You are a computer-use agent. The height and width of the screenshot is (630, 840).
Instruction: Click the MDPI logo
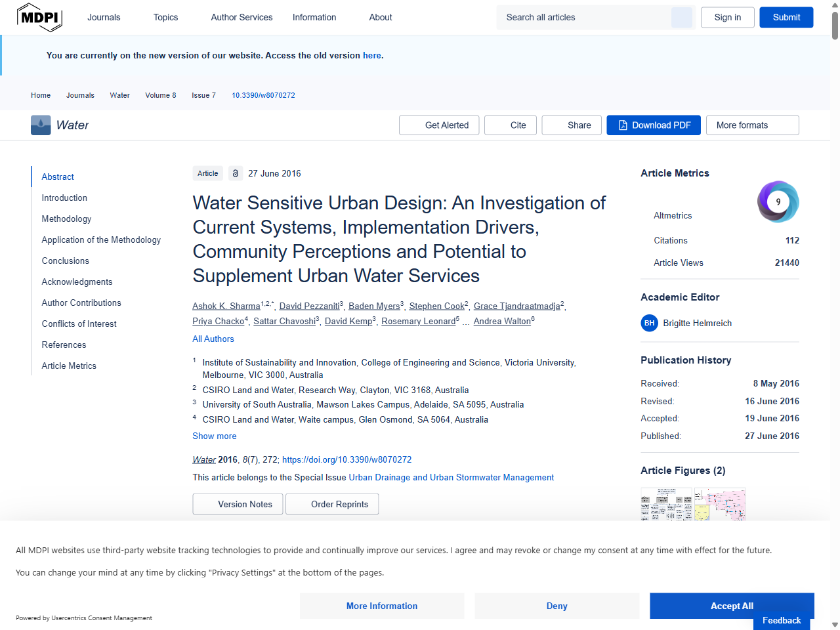pyautogui.click(x=39, y=17)
